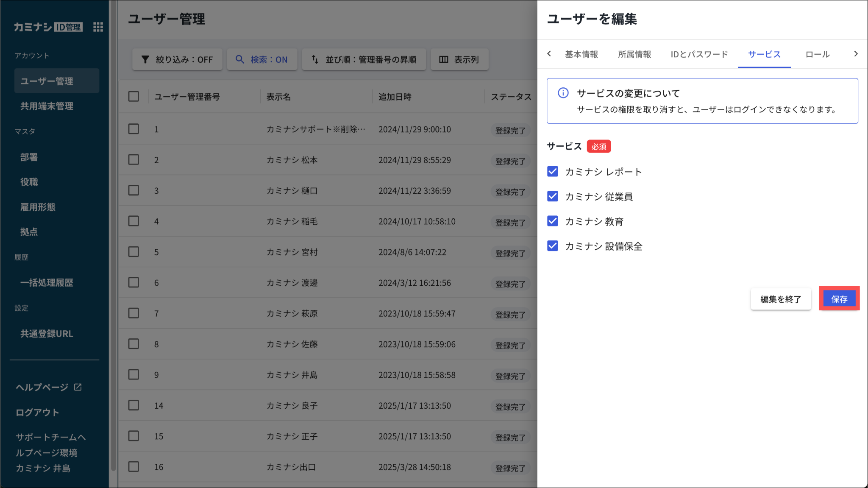Open the 絞り込み filter options
Screen dimensions: 868x488
click(177, 59)
